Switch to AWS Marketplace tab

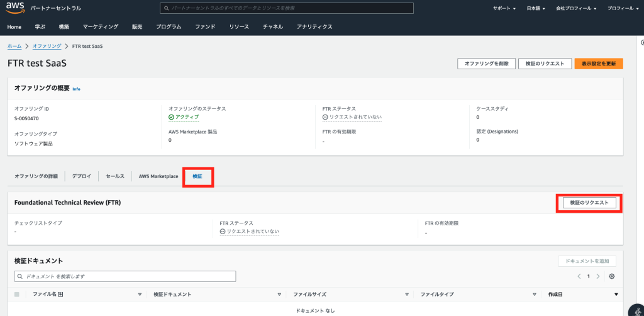click(158, 176)
